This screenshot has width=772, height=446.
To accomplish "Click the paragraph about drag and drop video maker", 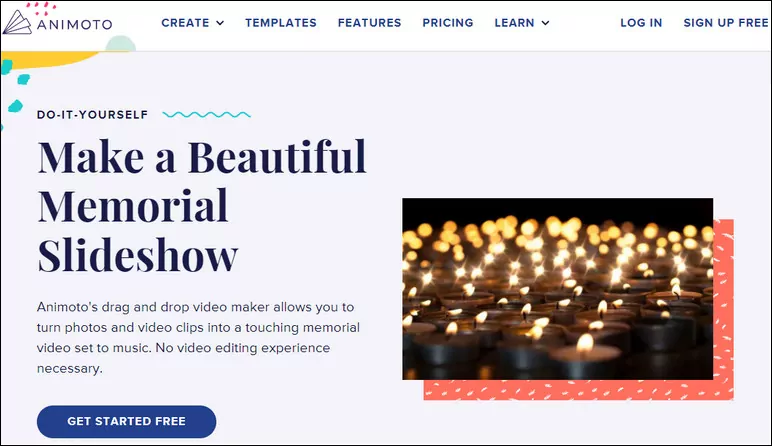I will [198, 338].
